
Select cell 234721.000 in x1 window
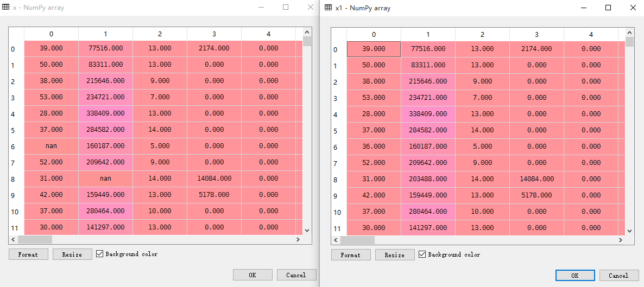[x=428, y=97]
